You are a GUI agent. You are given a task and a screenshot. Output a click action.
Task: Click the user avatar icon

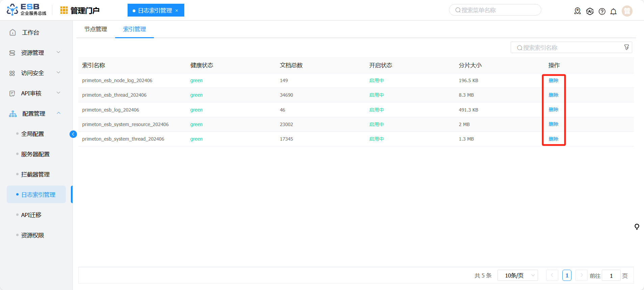[627, 11]
